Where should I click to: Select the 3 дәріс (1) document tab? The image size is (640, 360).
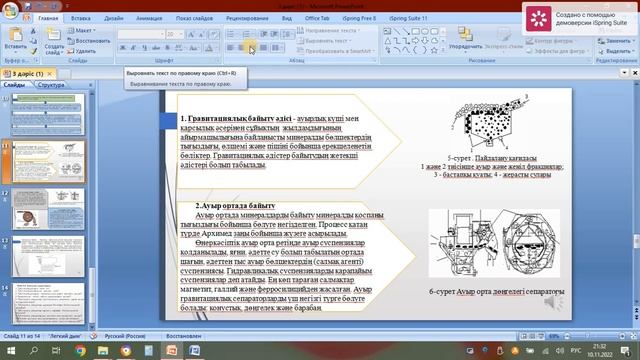28,74
